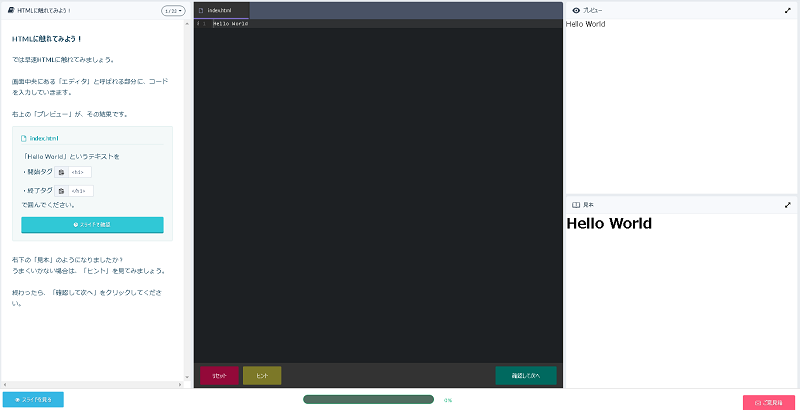800x410 pixels.
Task: Copy the opening <h1> tag
Action: click(x=61, y=172)
